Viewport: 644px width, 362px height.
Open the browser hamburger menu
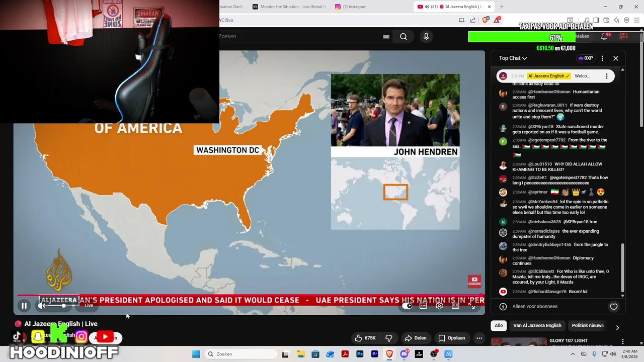637,20
